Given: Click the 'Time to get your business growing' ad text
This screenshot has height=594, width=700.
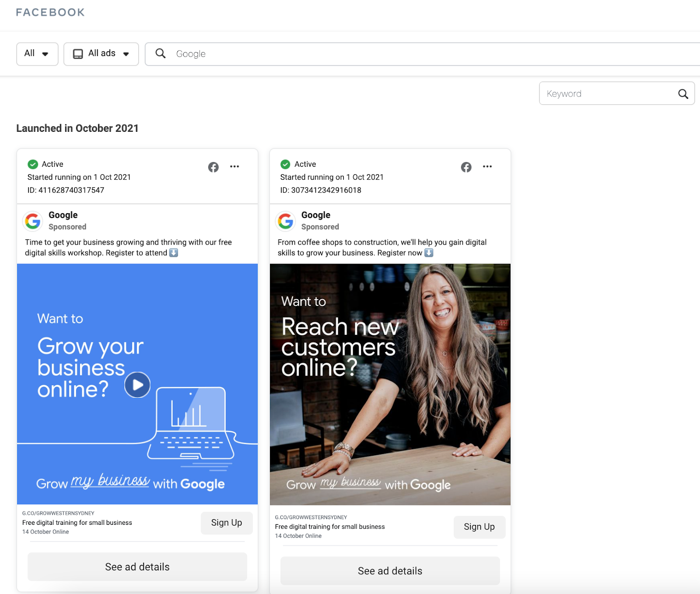Looking at the screenshot, I should [129, 247].
